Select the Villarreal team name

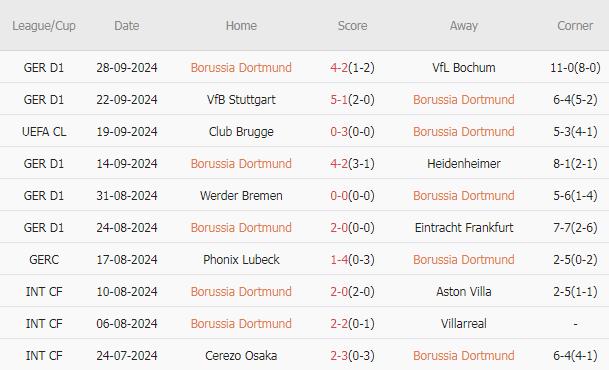(464, 323)
